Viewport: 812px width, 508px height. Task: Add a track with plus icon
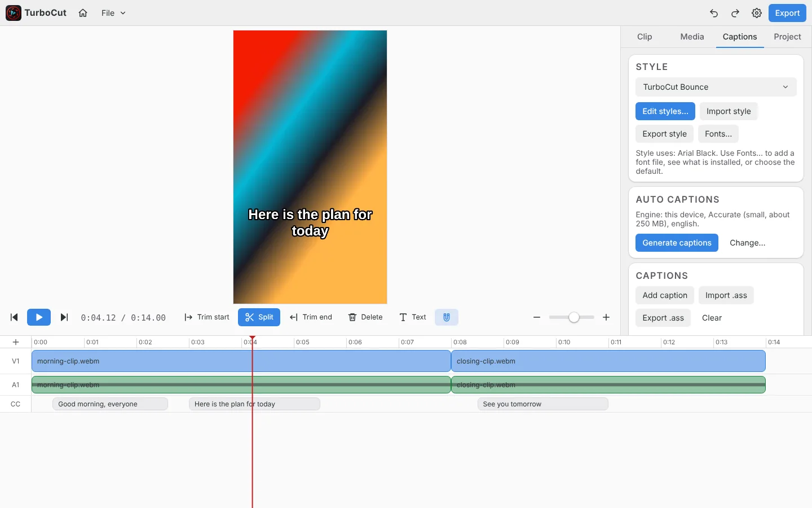16,342
